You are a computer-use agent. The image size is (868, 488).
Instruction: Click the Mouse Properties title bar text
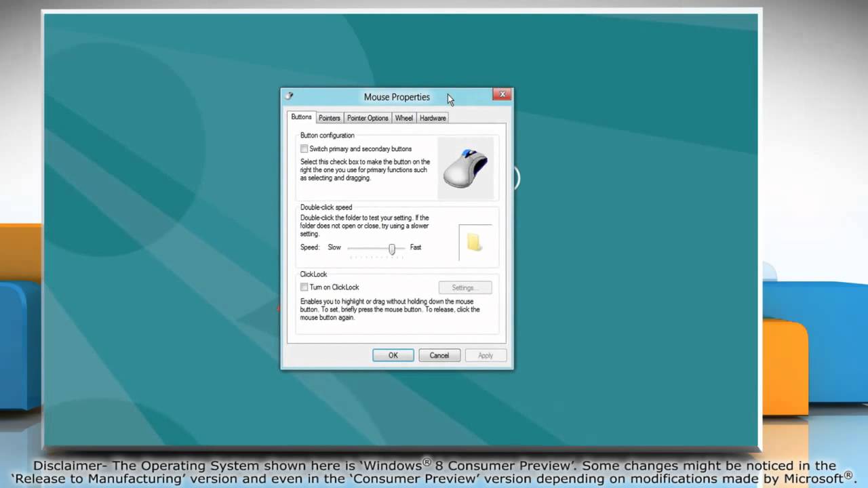tap(397, 97)
